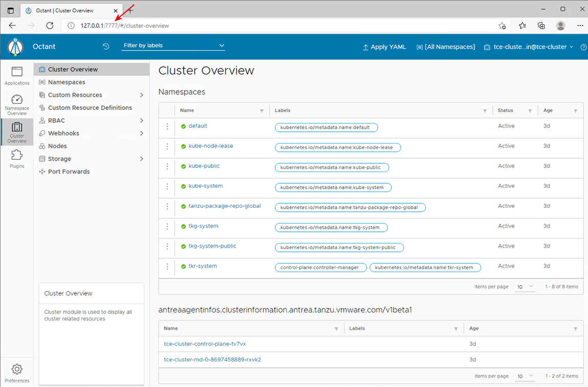This screenshot has height=387, width=588.
Task: Open the tab actions menu icon
Action: click(11, 11)
